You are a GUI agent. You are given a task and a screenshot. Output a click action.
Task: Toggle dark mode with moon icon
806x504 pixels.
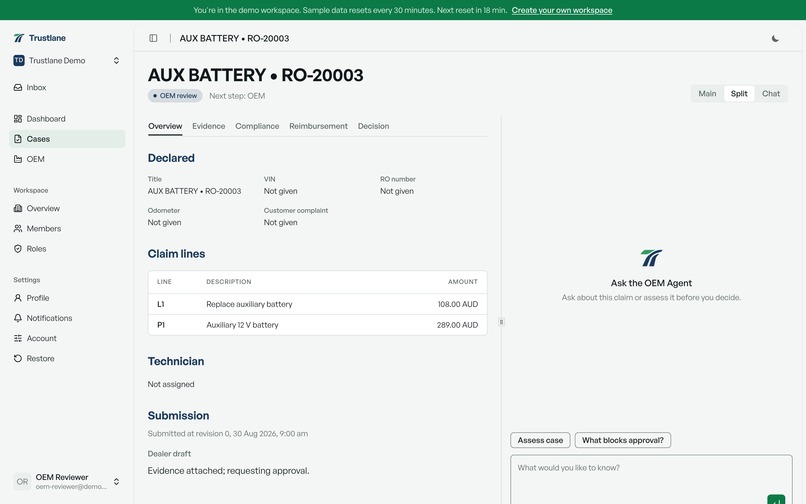[775, 38]
